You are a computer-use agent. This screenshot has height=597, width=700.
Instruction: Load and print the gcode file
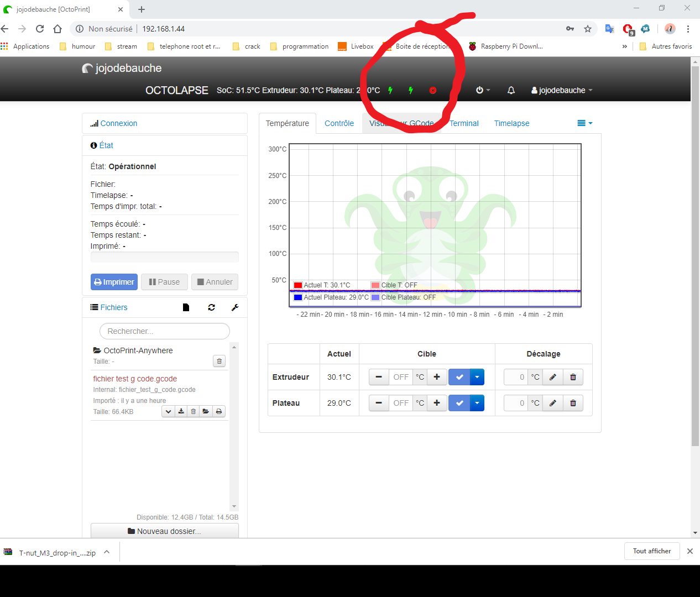coord(219,411)
